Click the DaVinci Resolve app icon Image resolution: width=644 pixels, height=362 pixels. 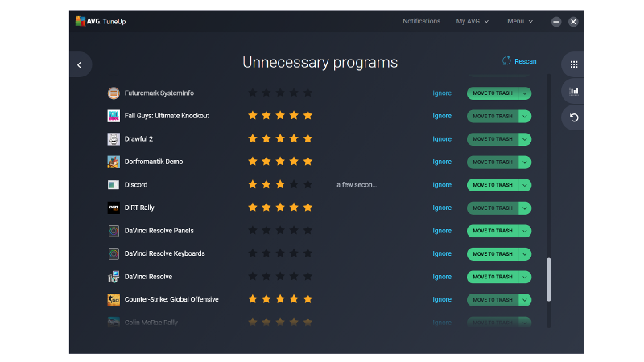[x=114, y=277]
